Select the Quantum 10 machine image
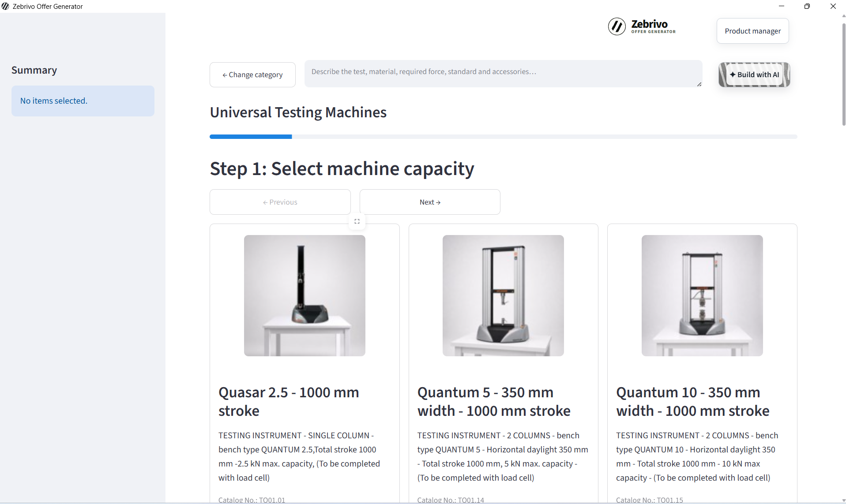This screenshot has height=504, width=846. (x=702, y=295)
